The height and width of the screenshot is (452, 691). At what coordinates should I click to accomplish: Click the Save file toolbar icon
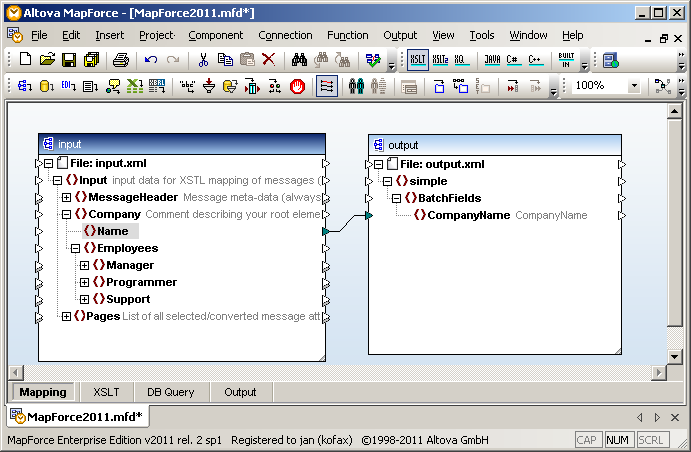coord(69,60)
